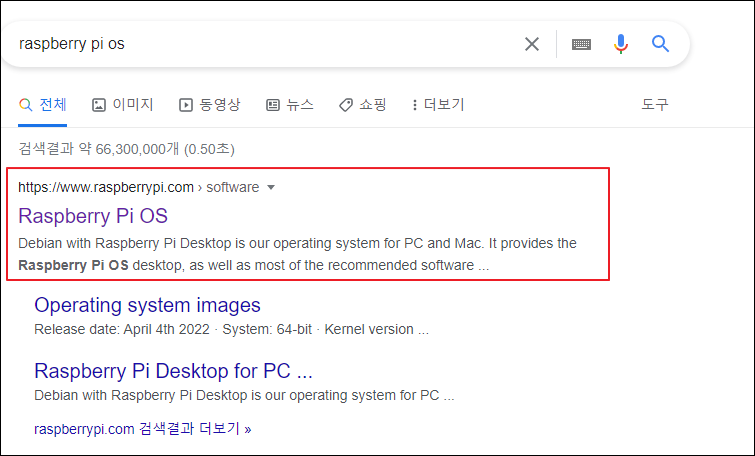Expand the dropdown arrow beside raspberrypi.com › software
This screenshot has height=456, width=755.
coord(271,187)
